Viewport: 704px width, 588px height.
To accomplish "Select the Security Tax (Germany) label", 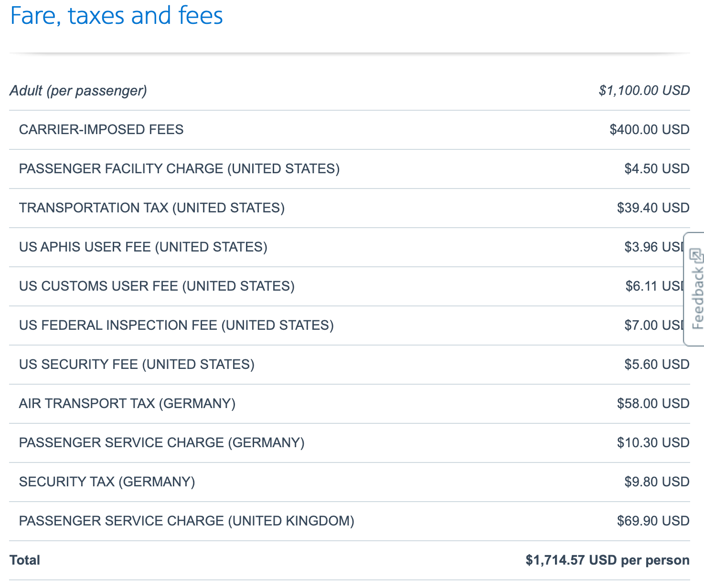I will pos(107,482).
